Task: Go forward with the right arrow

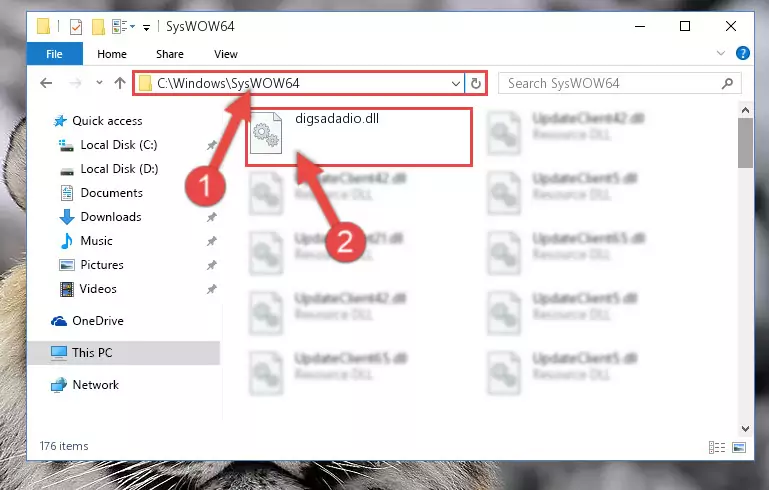Action: pos(75,83)
